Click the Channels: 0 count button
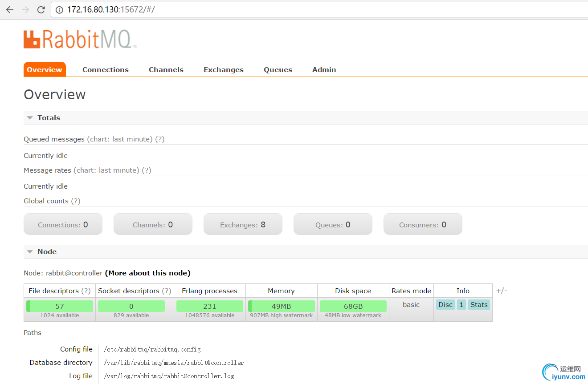 (153, 224)
